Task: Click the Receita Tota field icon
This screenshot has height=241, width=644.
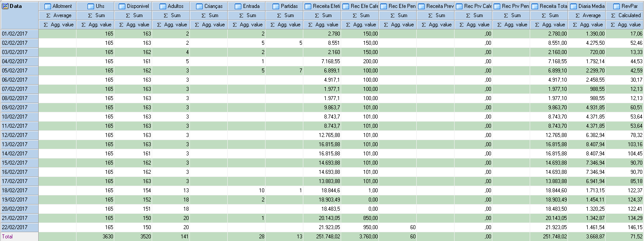Action: [x=534, y=6]
